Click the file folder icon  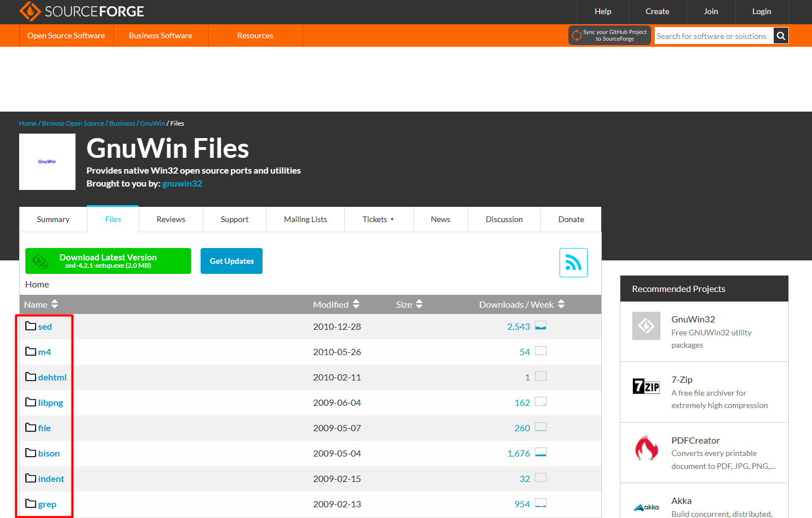31,427
